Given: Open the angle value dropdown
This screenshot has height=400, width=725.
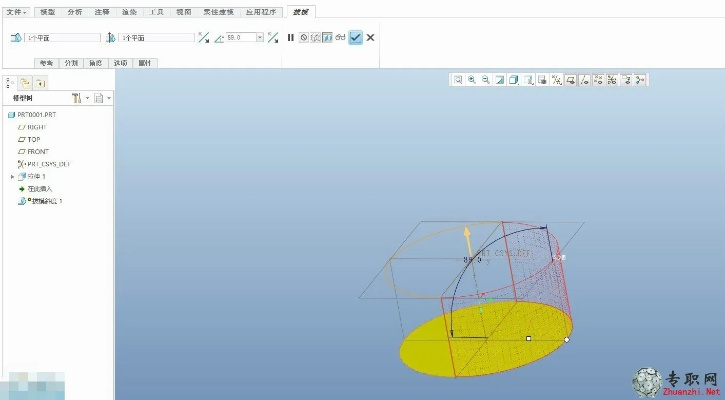Looking at the screenshot, I should (x=260, y=37).
